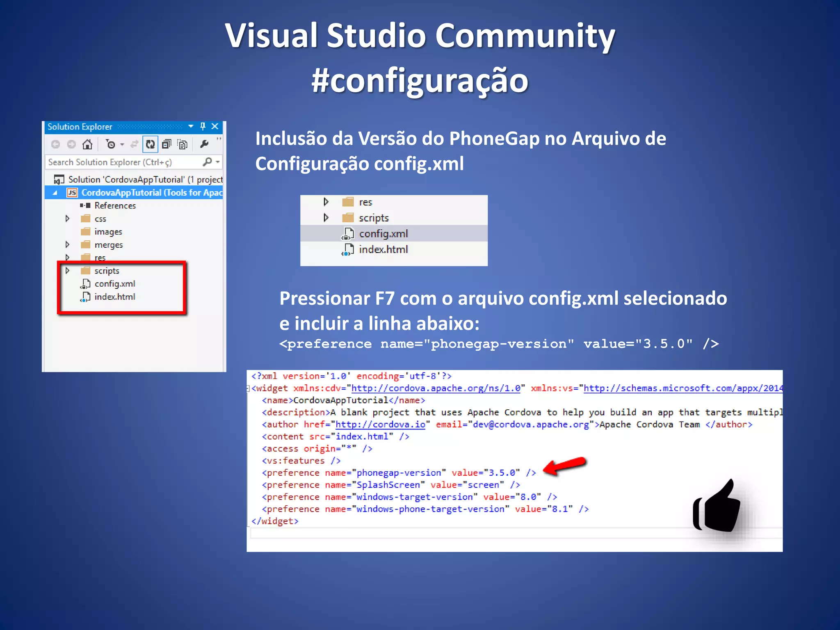Open the http://cordova.io link in code
The width and height of the screenshot is (840, 630).
click(x=380, y=425)
